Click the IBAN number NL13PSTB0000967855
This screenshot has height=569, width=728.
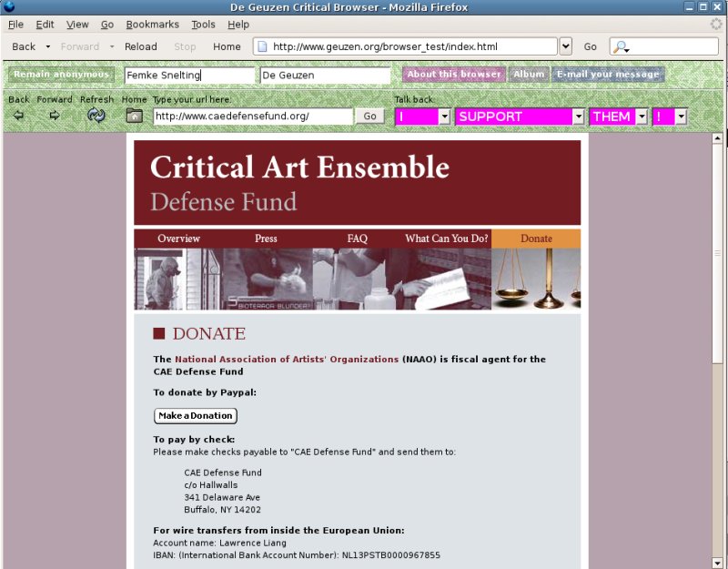(x=391, y=555)
